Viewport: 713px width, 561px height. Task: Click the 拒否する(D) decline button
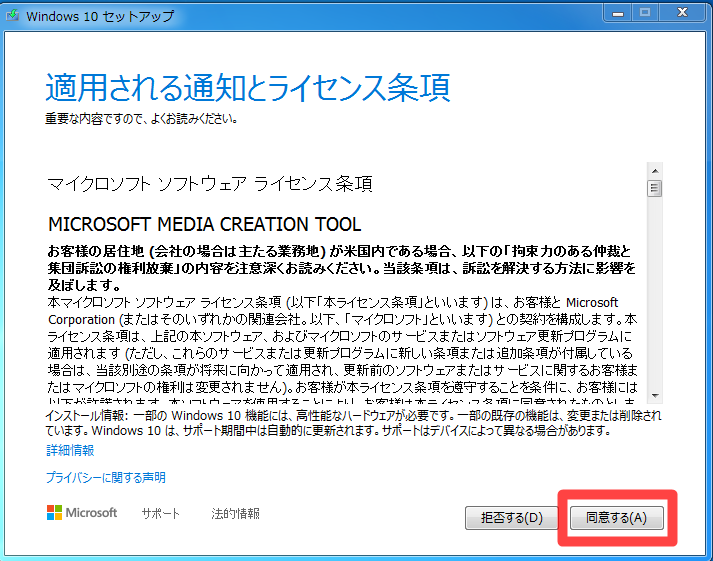coord(512,518)
